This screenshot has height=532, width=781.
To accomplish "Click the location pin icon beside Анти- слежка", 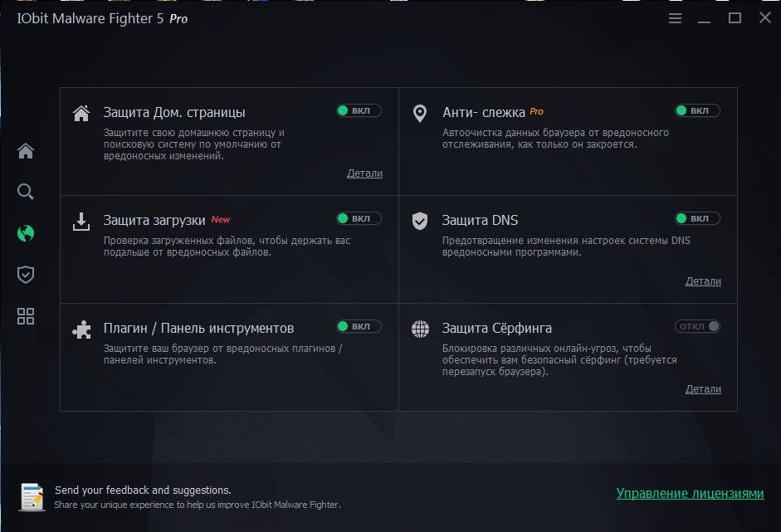I will pyautogui.click(x=420, y=113).
